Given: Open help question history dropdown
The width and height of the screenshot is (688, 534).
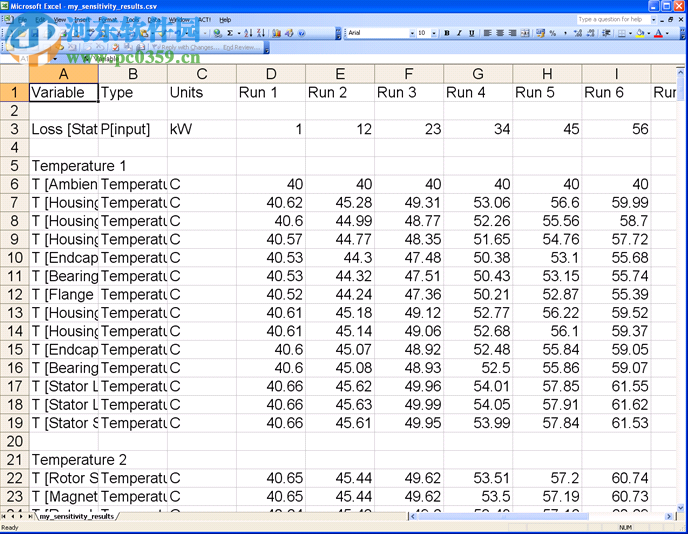Looking at the screenshot, I should point(653,20).
